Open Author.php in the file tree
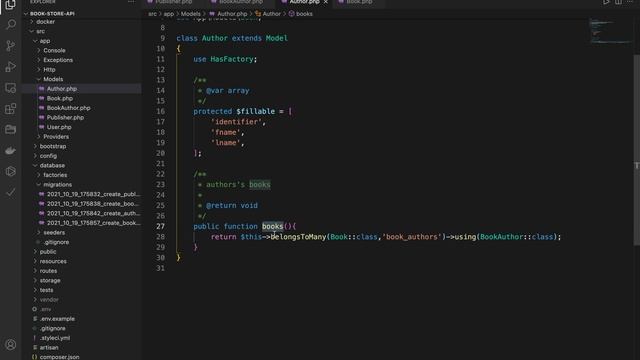The image size is (640, 360). (62, 89)
